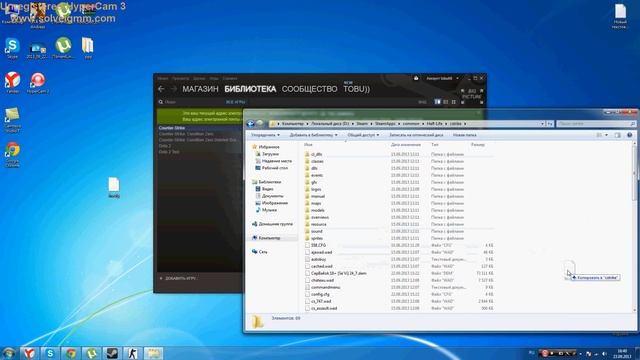Open uTorrent from taskbar
Screen dimensions: 640x360
[x=91, y=353]
